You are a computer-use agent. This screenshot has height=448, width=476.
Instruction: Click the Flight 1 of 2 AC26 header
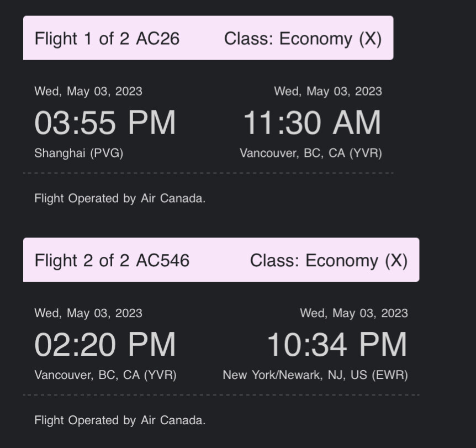click(x=107, y=39)
